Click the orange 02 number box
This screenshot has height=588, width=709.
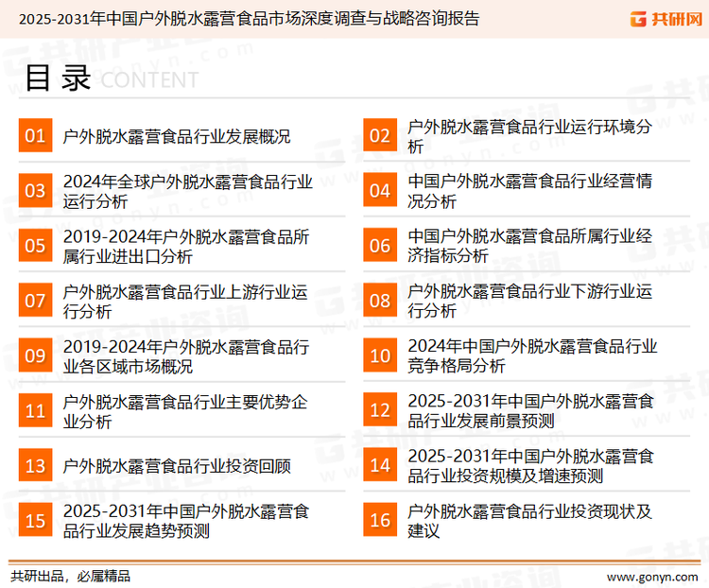click(380, 135)
